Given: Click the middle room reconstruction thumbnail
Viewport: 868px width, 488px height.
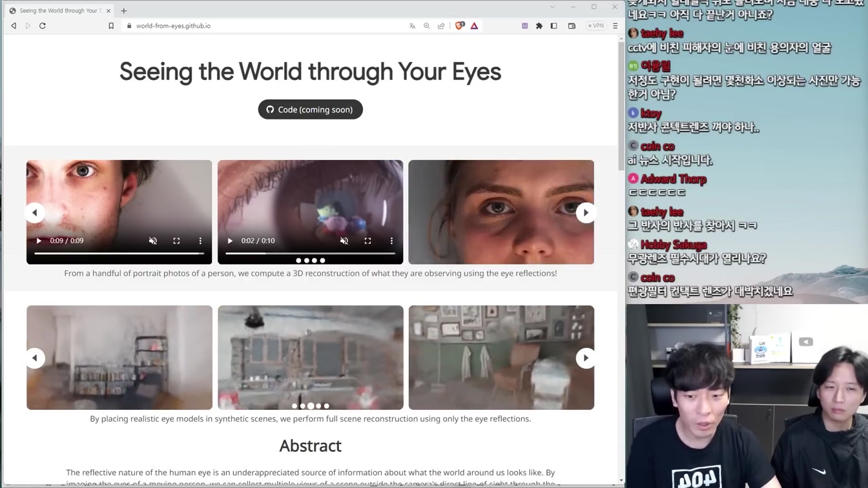Looking at the screenshot, I should (x=311, y=358).
